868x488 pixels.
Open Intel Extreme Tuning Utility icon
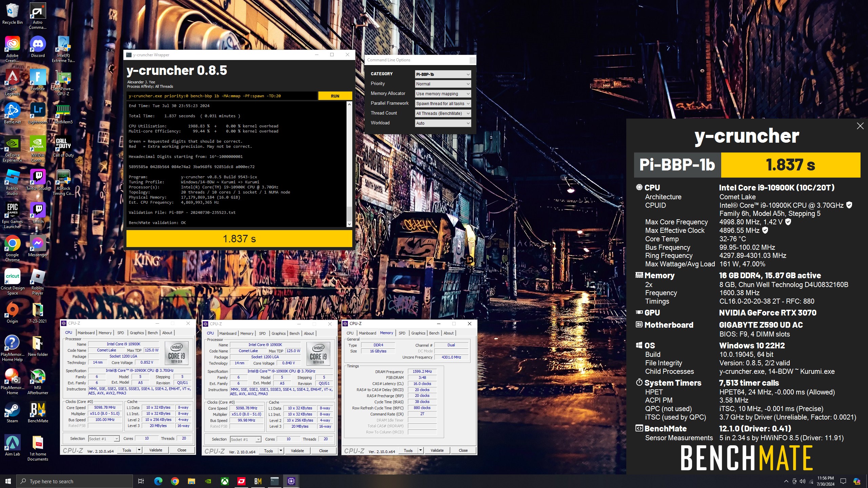[x=63, y=49]
